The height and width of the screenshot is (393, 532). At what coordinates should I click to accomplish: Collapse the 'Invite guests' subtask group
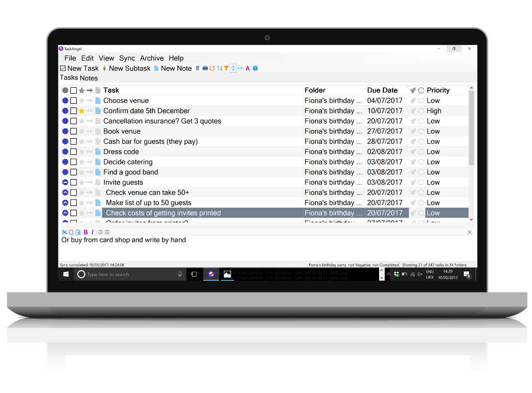65,183
